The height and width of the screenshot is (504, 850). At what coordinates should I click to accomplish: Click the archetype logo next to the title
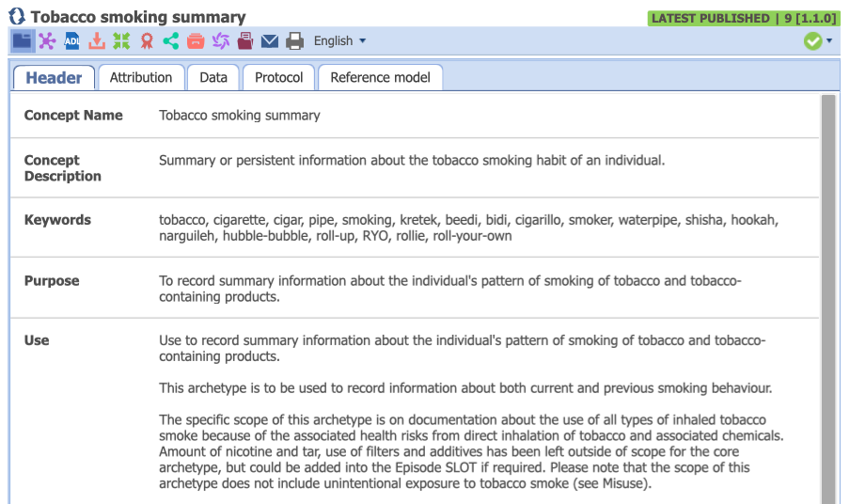(x=17, y=16)
